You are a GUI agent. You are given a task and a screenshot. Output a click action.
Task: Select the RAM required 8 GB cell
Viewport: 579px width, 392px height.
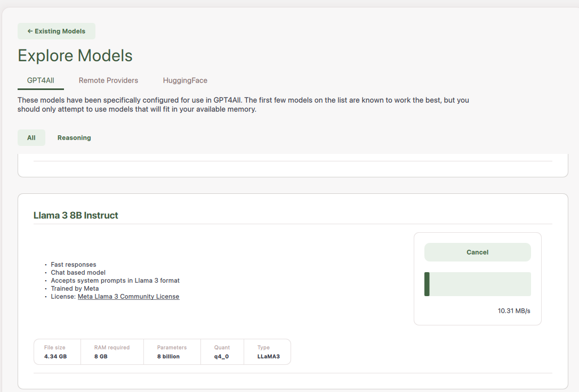point(112,352)
